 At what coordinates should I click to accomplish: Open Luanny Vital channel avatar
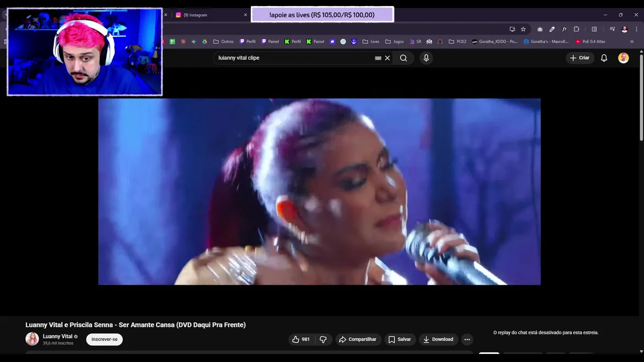coord(32,339)
